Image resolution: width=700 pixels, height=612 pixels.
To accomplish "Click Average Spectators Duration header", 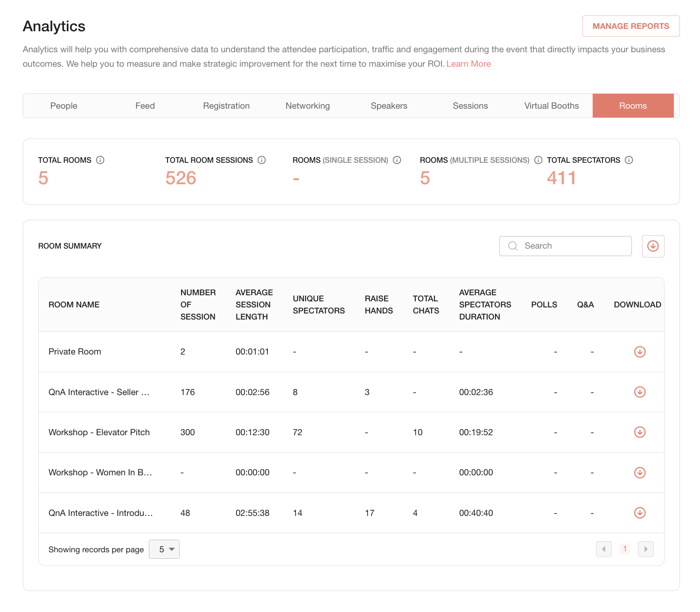I will [485, 305].
